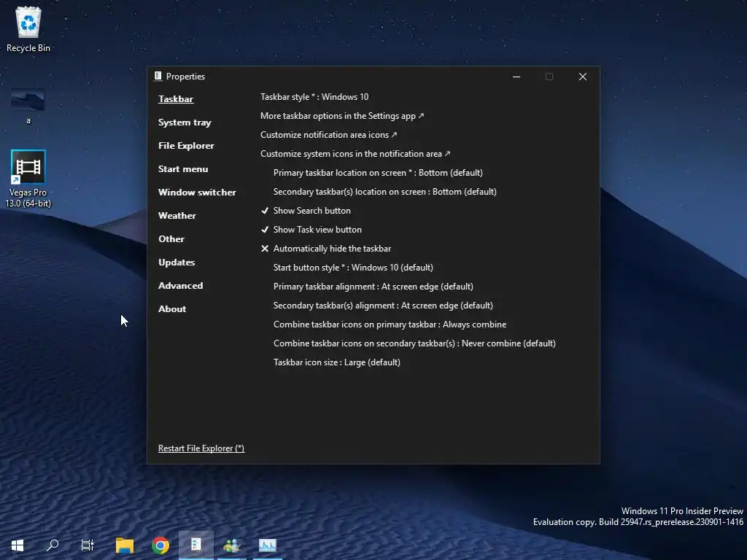Switch to System tray section
Image resolution: width=747 pixels, height=560 pixels.
[185, 122]
